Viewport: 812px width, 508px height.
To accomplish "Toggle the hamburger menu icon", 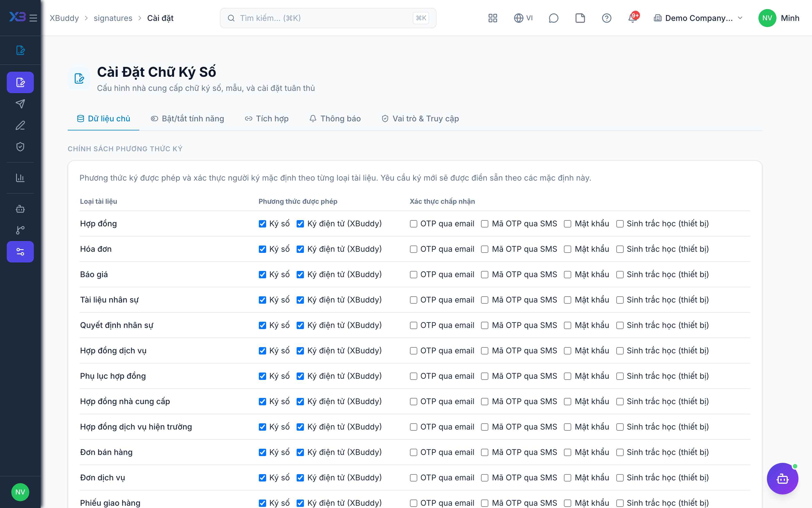I will click(33, 18).
